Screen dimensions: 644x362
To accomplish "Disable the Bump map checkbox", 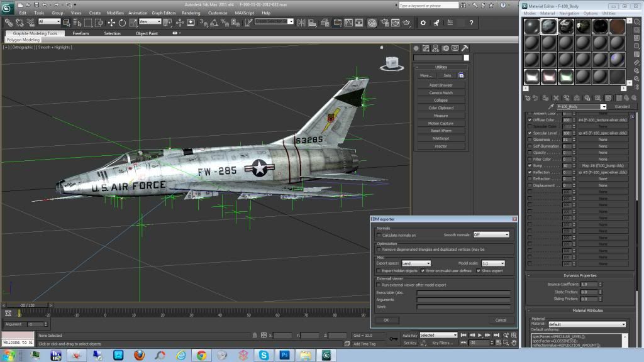I will point(530,165).
